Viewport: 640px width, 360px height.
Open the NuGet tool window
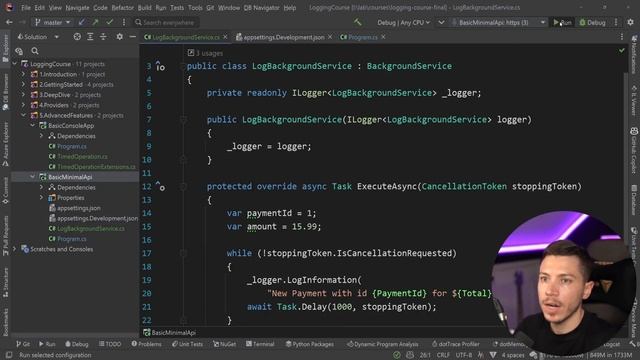point(224,344)
